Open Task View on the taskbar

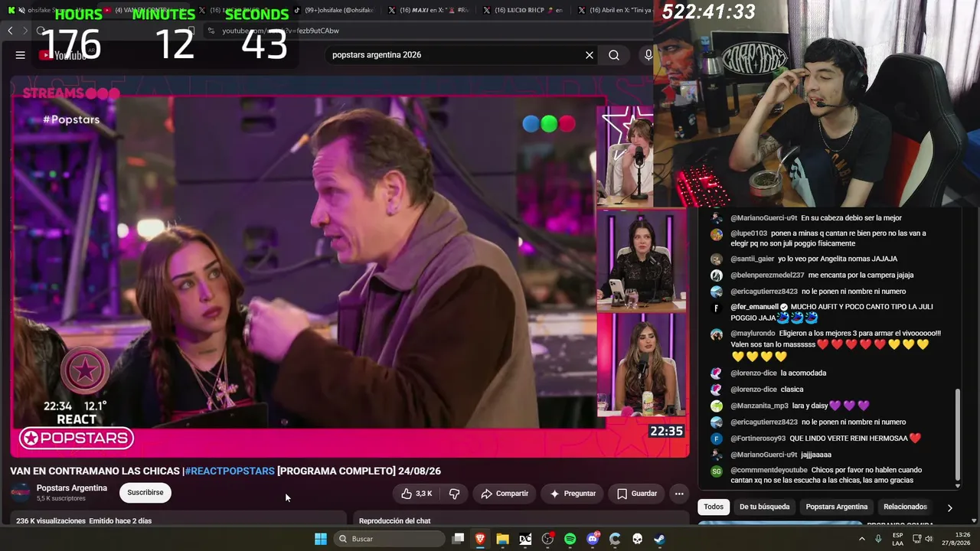458,539
